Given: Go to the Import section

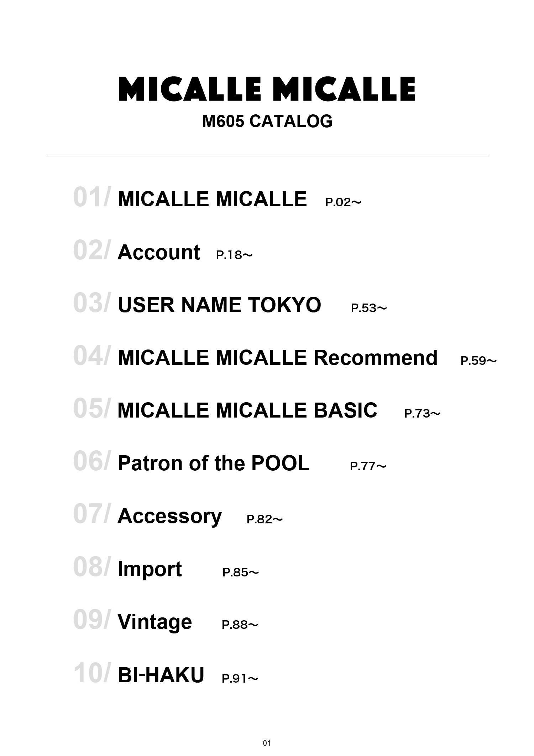Looking at the screenshot, I should (x=150, y=569).
